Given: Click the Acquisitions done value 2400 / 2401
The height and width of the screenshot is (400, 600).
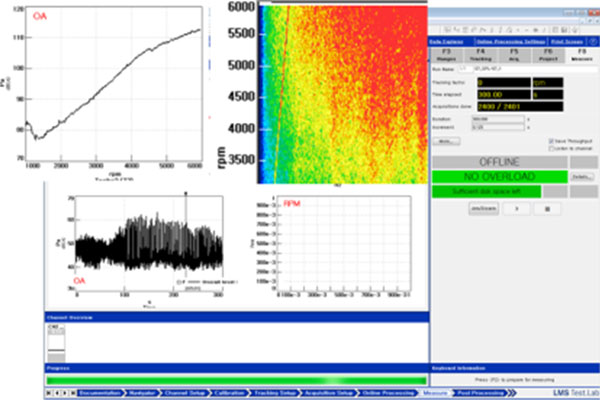Looking at the screenshot, I should pos(520,106).
